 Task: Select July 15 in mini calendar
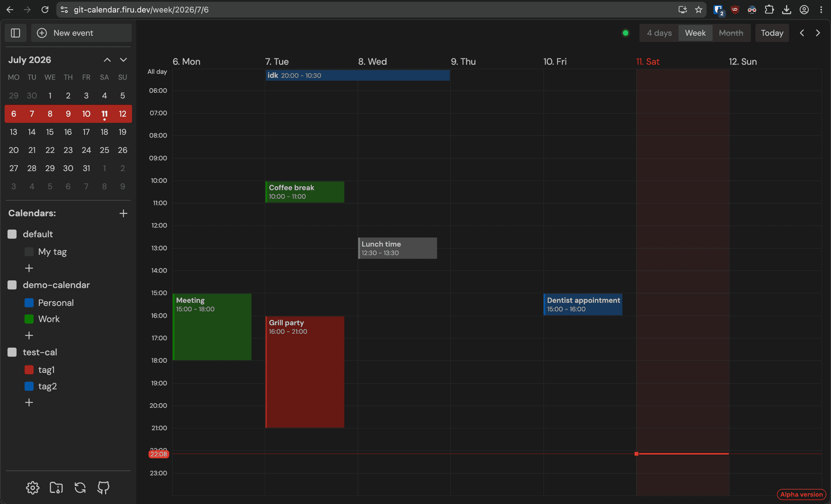[50, 132]
